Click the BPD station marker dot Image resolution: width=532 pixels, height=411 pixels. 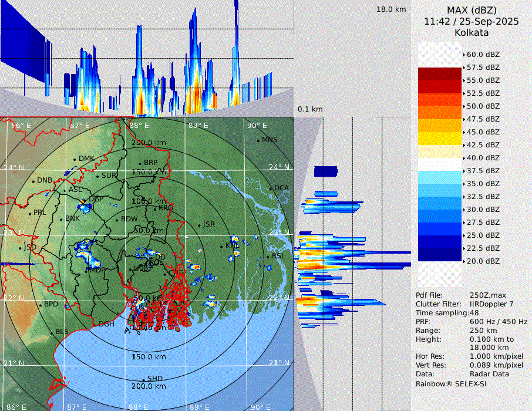tap(40, 305)
